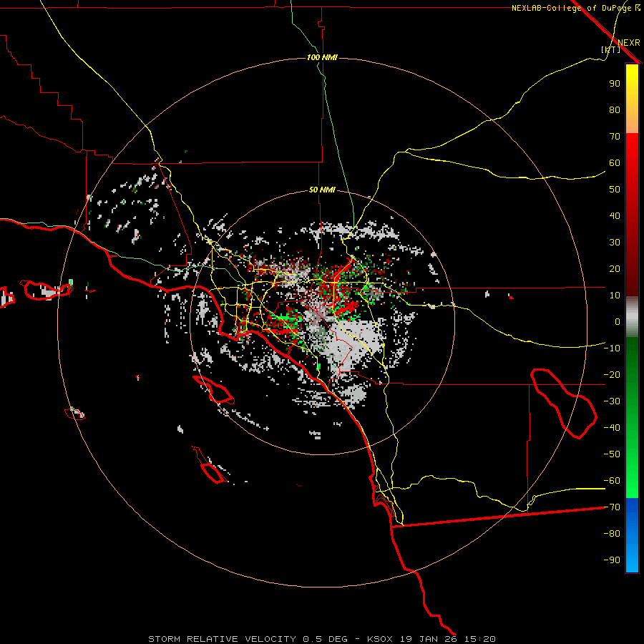Click the "NEXLAB-College of DuPage" header text
The height and width of the screenshot is (644, 644).
coord(572,8)
